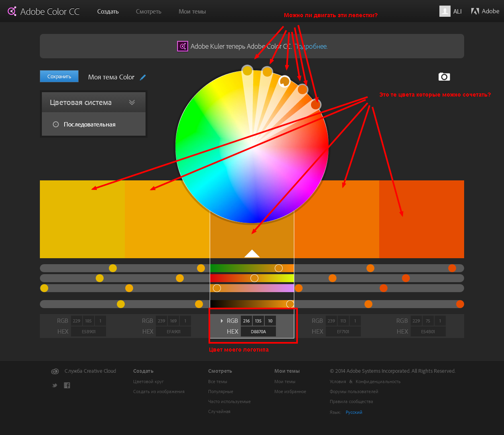The width and height of the screenshot is (504, 435).
Task: Open the Мое избранное footer link
Action: 290,391
